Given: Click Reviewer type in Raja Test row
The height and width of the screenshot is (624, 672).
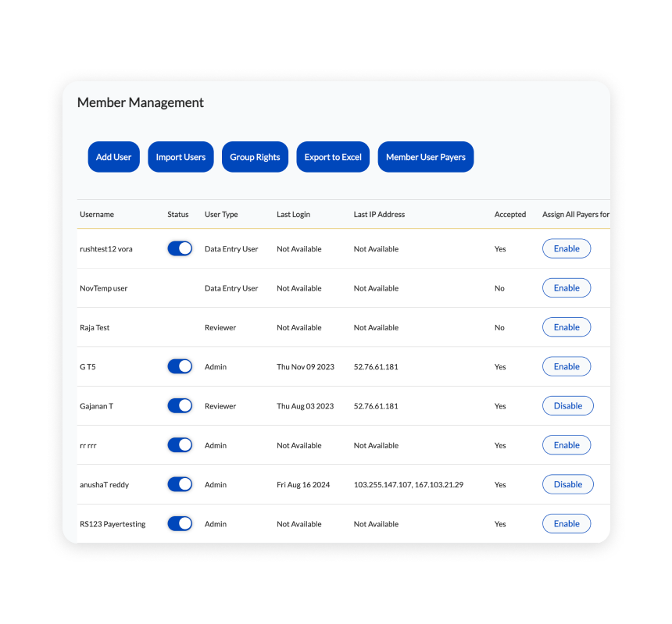Looking at the screenshot, I should (x=220, y=328).
